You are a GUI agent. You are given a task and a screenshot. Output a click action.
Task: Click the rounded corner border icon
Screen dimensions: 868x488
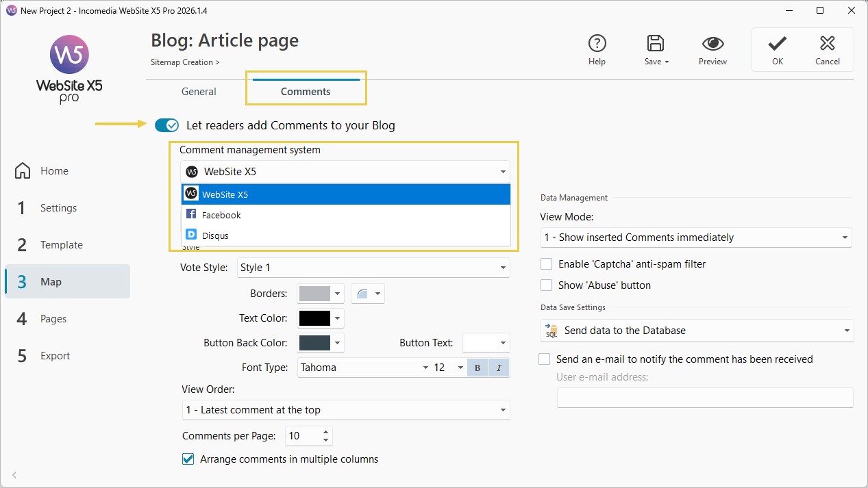click(x=363, y=294)
